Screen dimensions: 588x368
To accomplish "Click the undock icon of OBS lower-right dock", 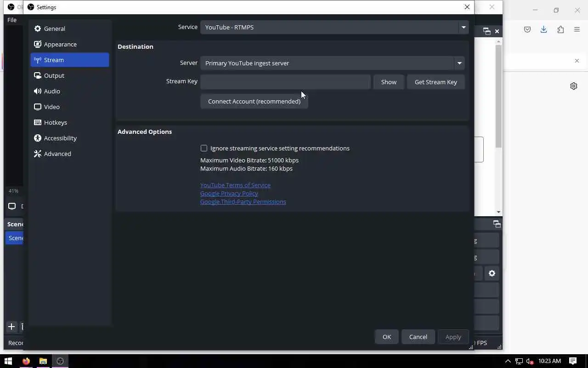I will [497, 224].
